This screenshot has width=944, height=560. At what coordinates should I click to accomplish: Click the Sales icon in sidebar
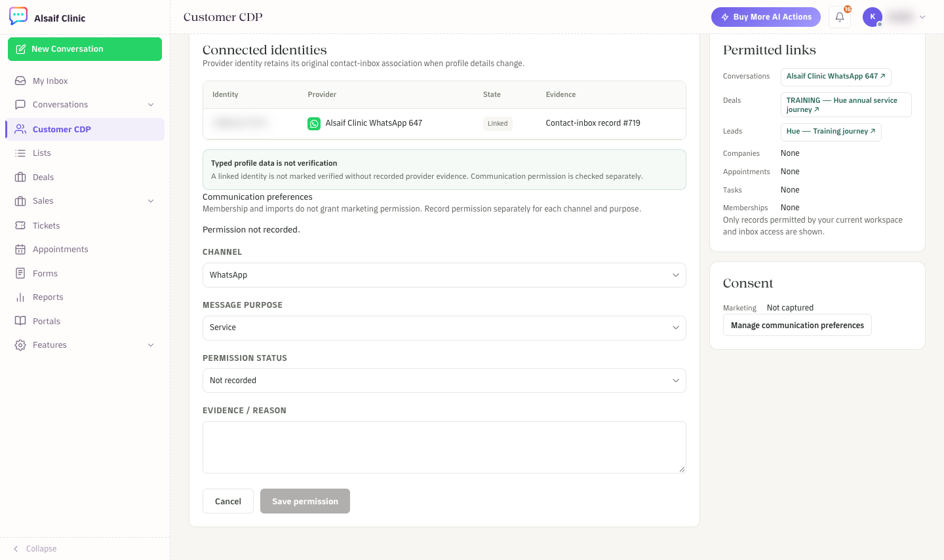(20, 201)
